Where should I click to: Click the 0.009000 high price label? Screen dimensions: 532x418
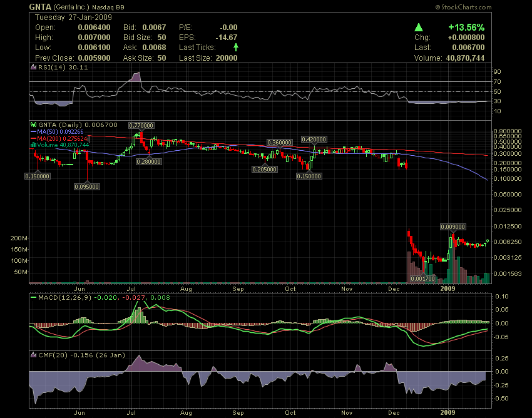point(452,227)
